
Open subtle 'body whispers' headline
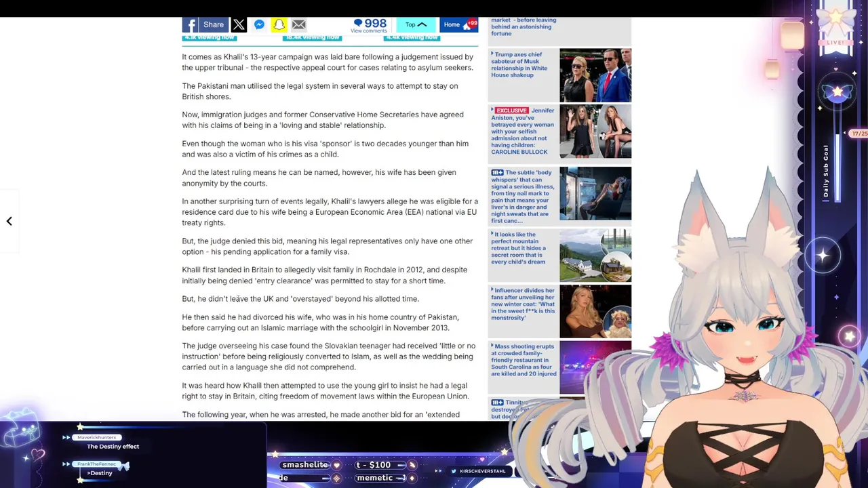tap(523, 197)
